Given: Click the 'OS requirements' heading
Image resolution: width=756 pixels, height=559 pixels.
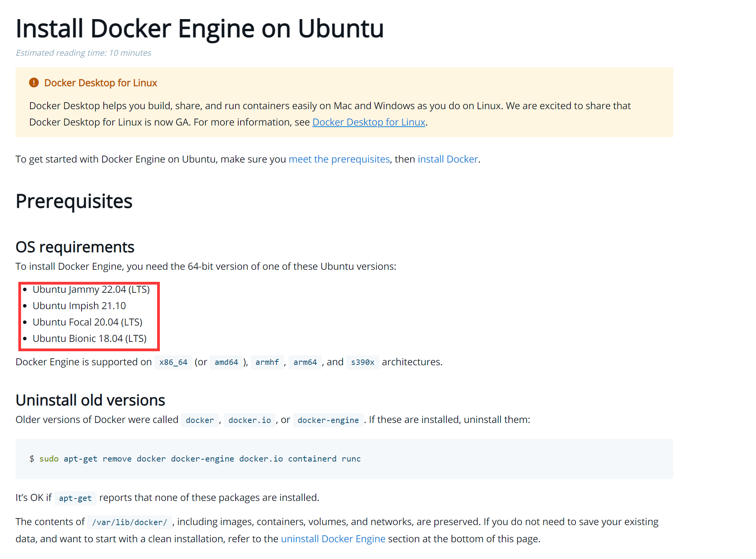Looking at the screenshot, I should click(x=75, y=247).
